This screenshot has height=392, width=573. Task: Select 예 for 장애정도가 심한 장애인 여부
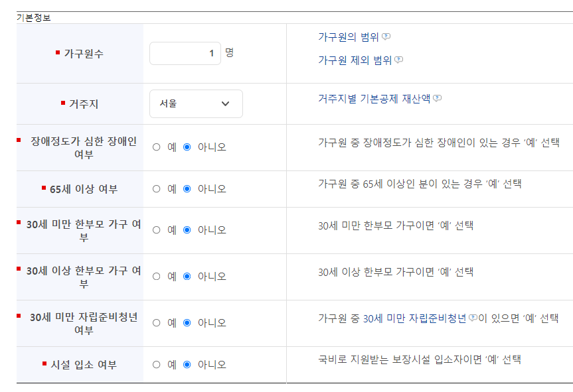pyautogui.click(x=156, y=147)
